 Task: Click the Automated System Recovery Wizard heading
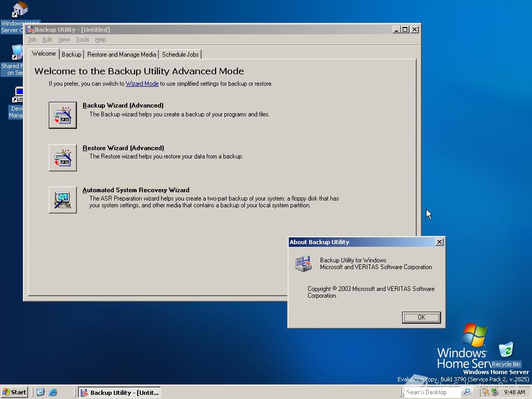(x=136, y=190)
